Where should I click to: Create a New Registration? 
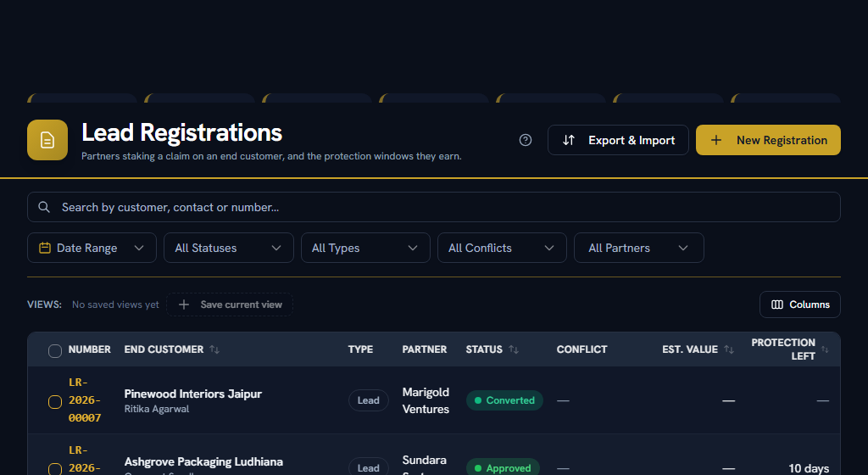(x=768, y=140)
